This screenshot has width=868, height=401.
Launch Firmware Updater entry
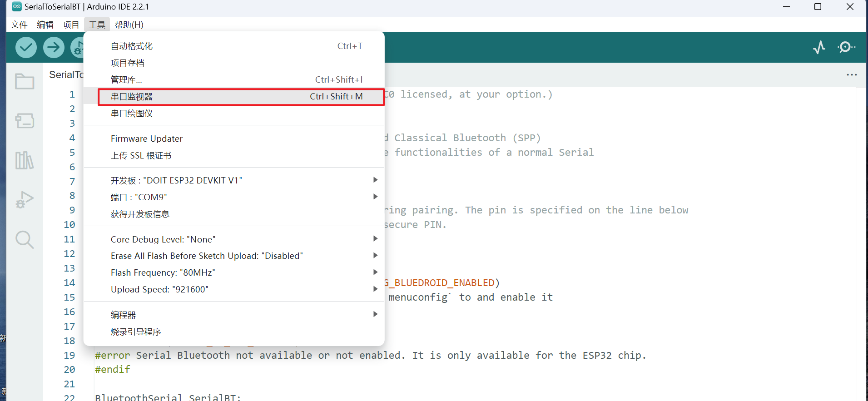234,139
